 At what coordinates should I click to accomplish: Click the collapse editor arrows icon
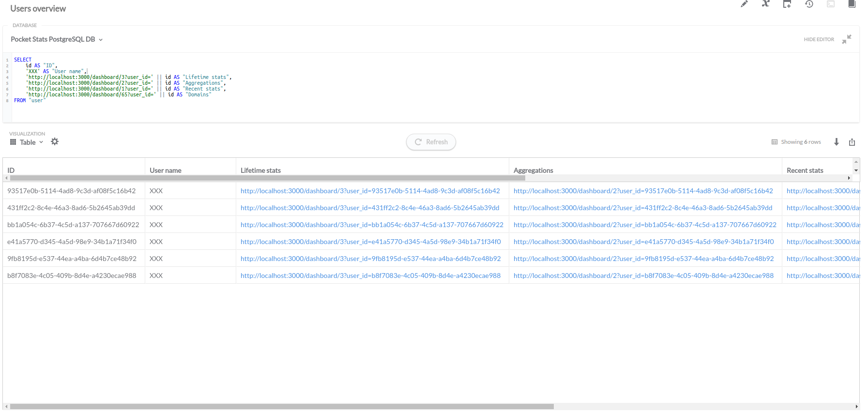(847, 39)
